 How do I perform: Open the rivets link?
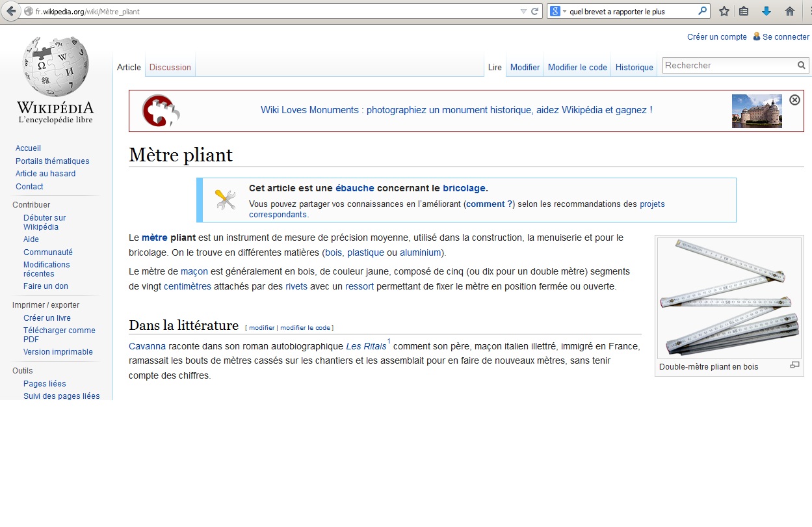click(x=296, y=286)
